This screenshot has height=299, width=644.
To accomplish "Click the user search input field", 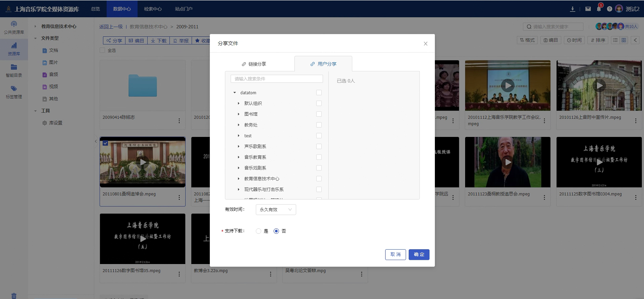I will tap(276, 79).
